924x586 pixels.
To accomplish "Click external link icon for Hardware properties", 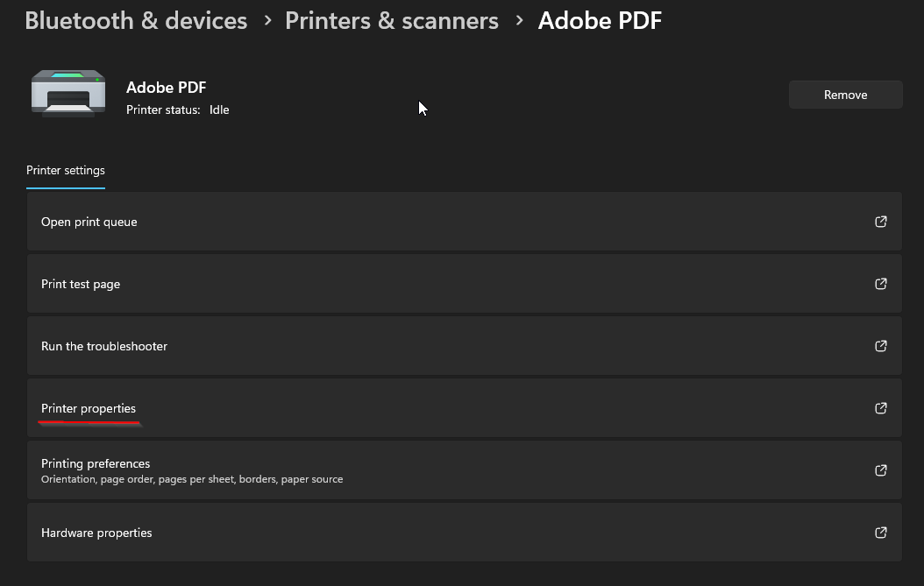I will pyautogui.click(x=880, y=533).
